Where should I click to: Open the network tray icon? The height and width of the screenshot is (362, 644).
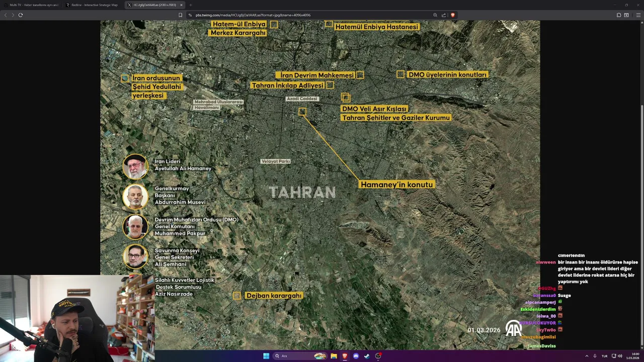(x=614, y=356)
